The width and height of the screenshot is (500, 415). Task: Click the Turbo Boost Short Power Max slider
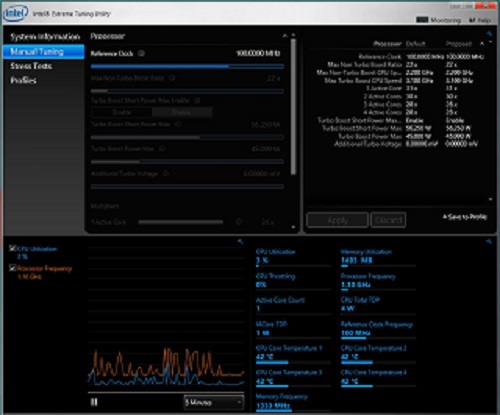pyautogui.click(x=187, y=137)
